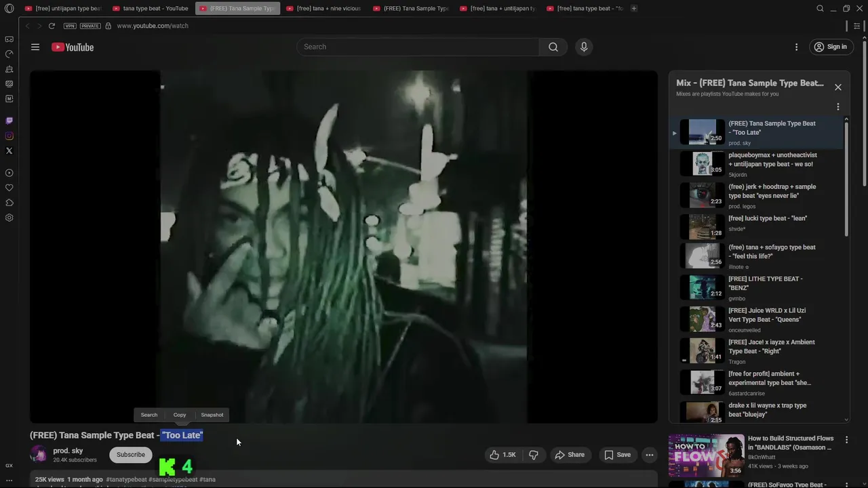The height and width of the screenshot is (488, 868).
Task: Dislike the video with thumbs down
Action: (534, 455)
